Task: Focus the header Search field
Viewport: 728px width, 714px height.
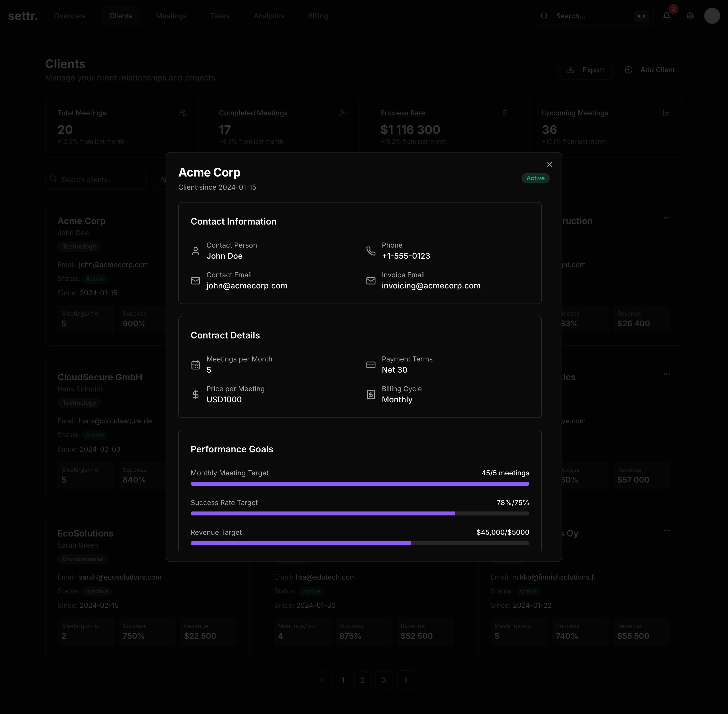Action: click(x=593, y=16)
